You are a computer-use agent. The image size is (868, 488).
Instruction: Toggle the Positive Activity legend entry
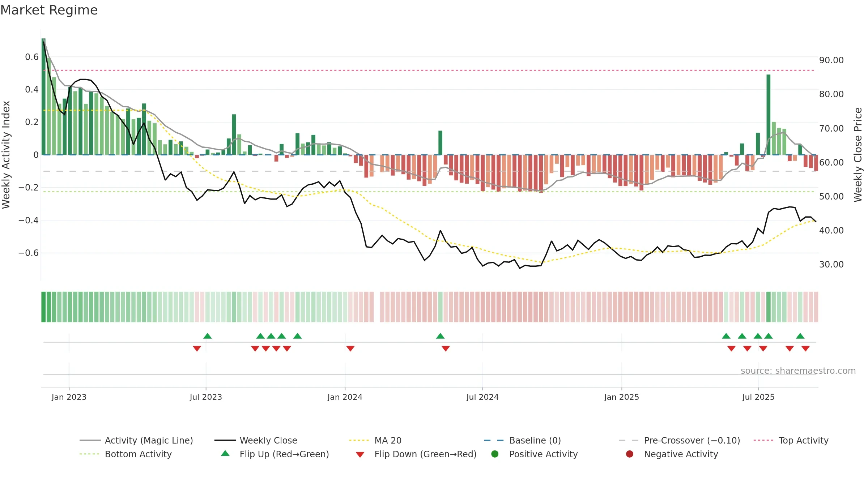pyautogui.click(x=535, y=454)
